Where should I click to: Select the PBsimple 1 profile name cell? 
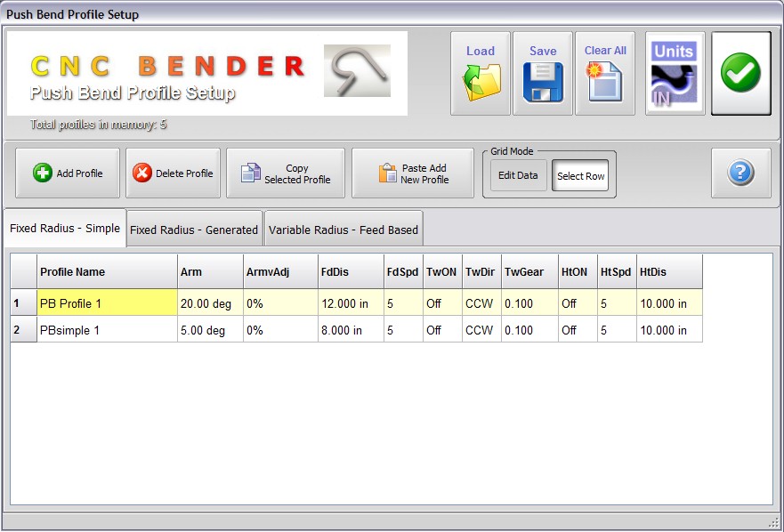[106, 330]
